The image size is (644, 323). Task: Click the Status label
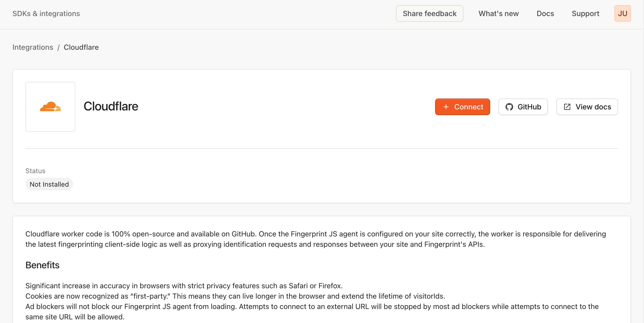35,171
